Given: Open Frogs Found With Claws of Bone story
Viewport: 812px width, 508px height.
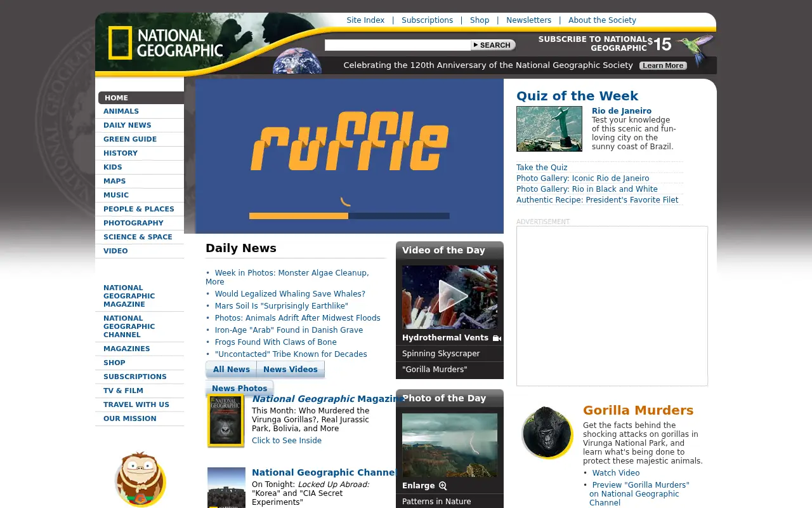Looking at the screenshot, I should pyautogui.click(x=275, y=342).
